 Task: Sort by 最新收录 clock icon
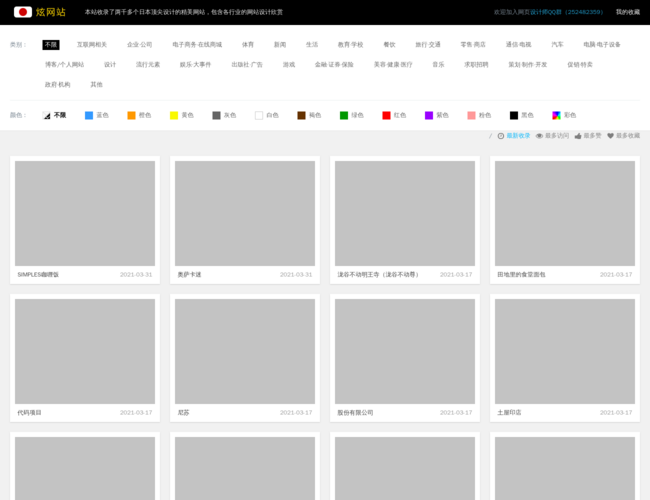[501, 136]
